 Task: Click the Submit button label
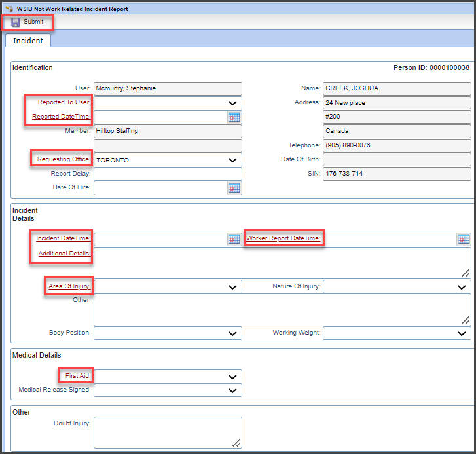coord(33,22)
